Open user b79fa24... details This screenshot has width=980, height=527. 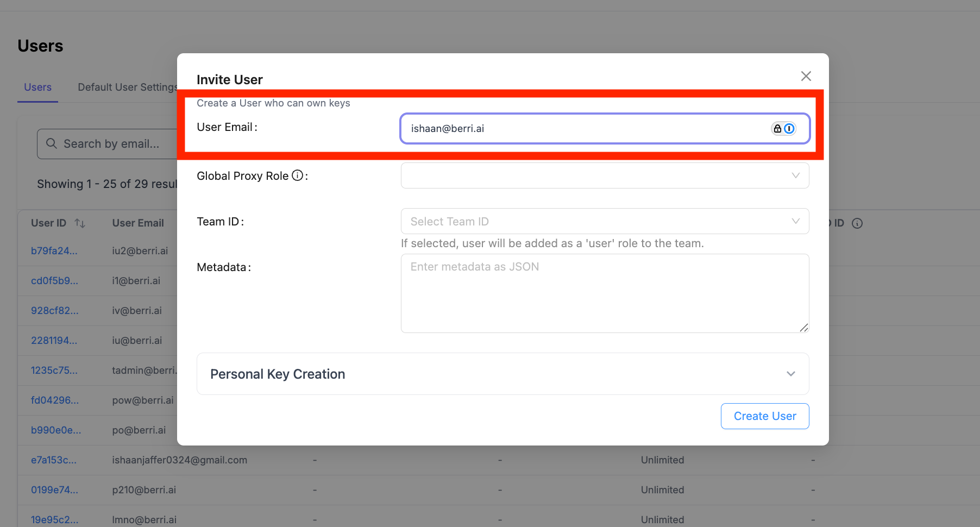(x=54, y=250)
